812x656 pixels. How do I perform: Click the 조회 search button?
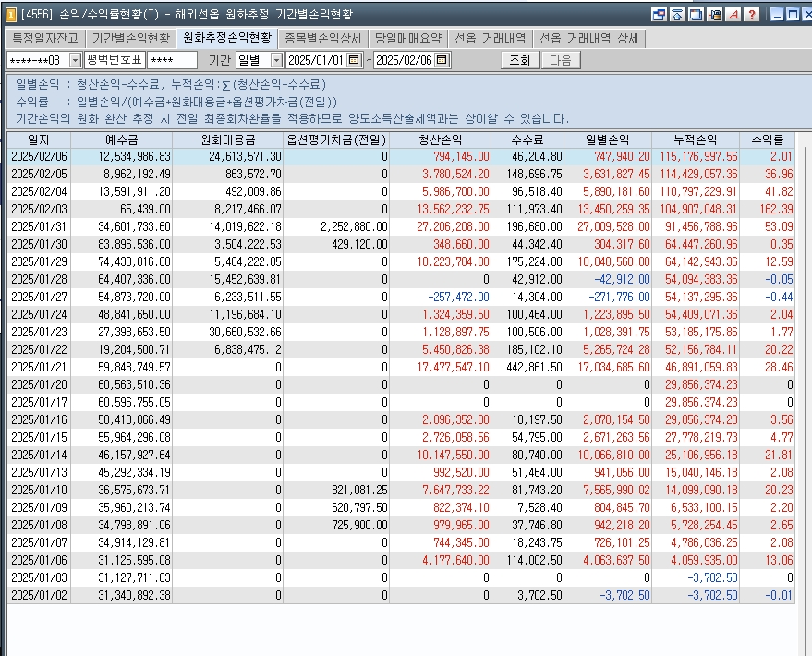pos(520,61)
